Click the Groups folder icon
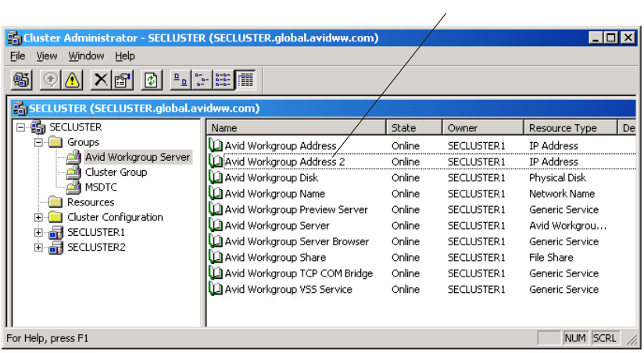The image size is (644, 353). 55,142
